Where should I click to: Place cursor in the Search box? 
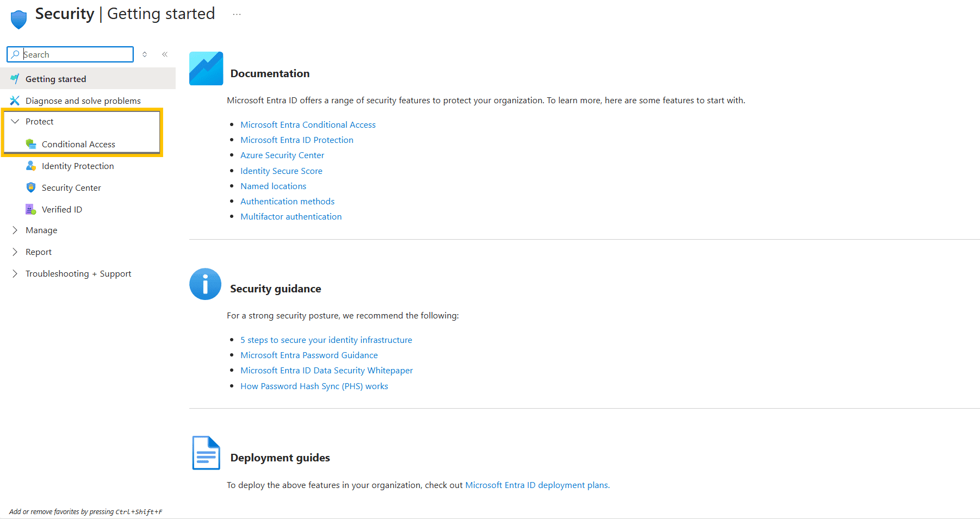point(70,54)
